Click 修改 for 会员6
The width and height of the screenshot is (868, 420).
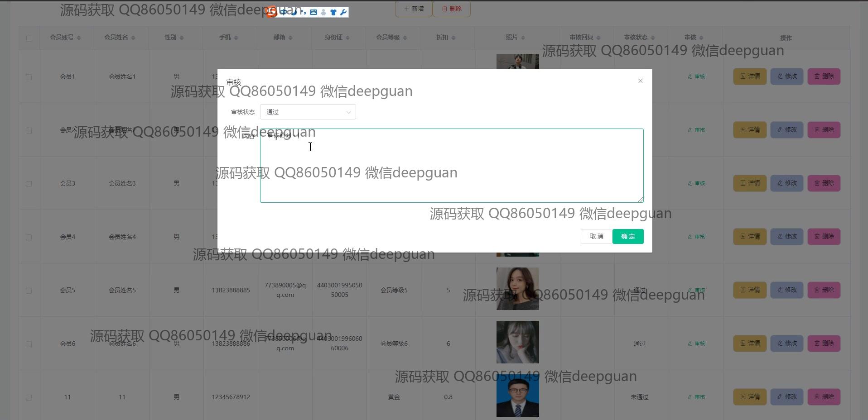tap(787, 344)
